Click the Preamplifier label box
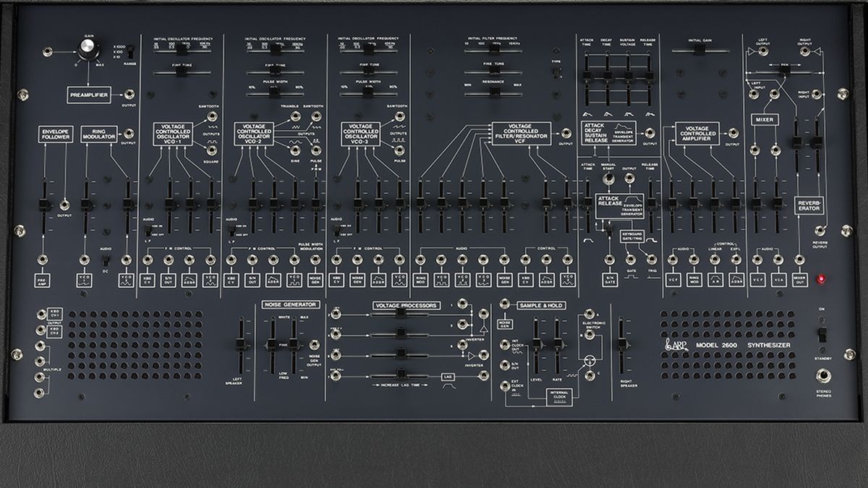This screenshot has width=868, height=488. (x=89, y=95)
